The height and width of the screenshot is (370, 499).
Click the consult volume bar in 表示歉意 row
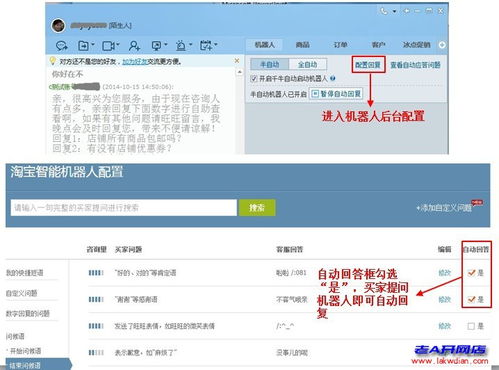click(96, 352)
